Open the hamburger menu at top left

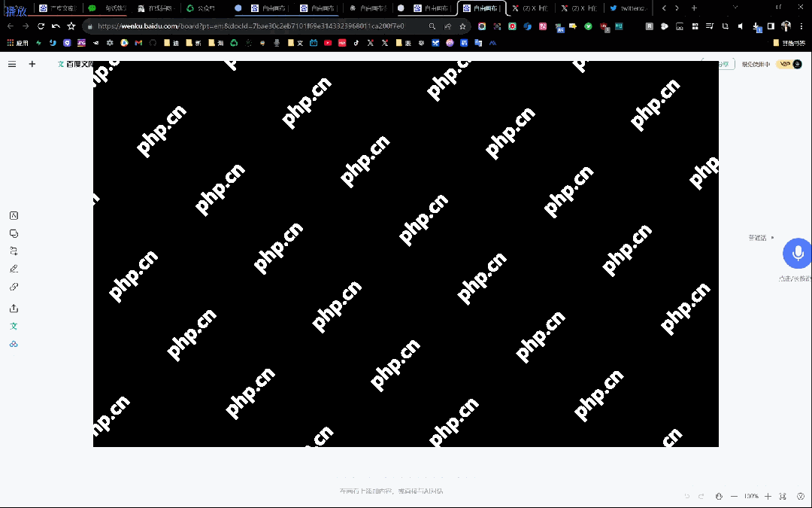pos(12,64)
